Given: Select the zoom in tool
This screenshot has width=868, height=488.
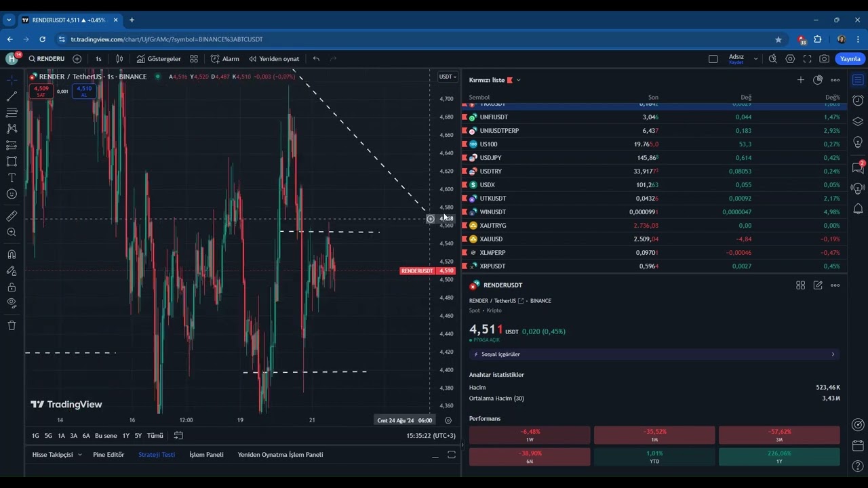Looking at the screenshot, I should click(x=12, y=232).
